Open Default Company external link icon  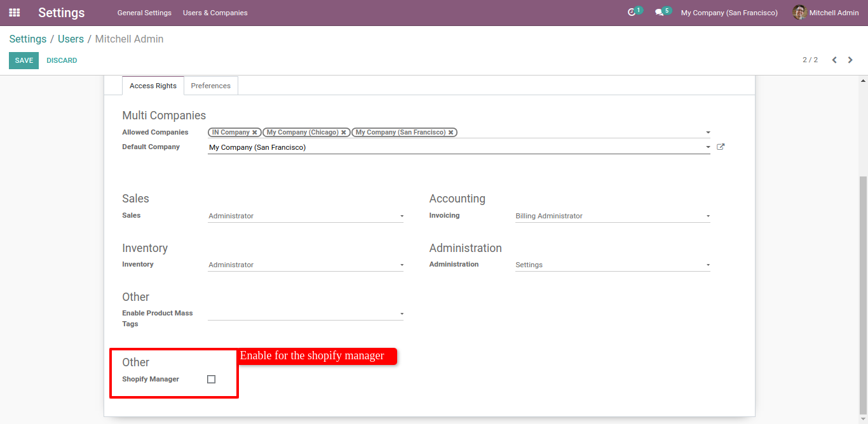click(x=721, y=147)
